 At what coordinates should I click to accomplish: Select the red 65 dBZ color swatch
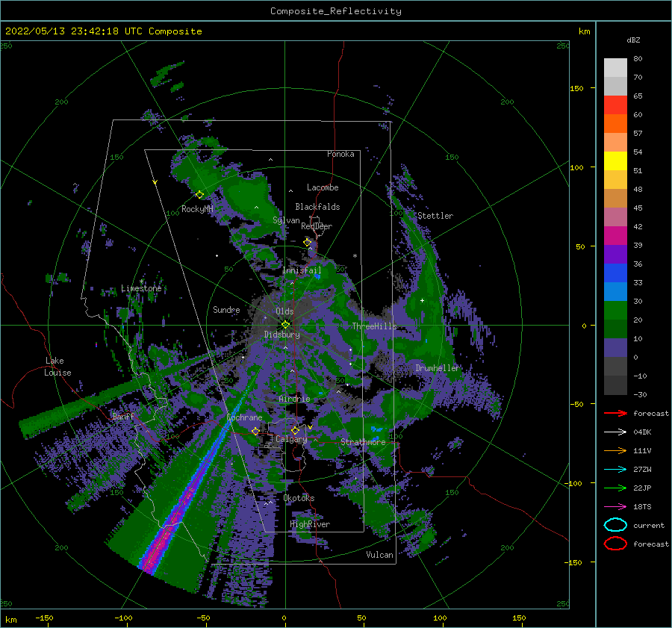coord(615,105)
